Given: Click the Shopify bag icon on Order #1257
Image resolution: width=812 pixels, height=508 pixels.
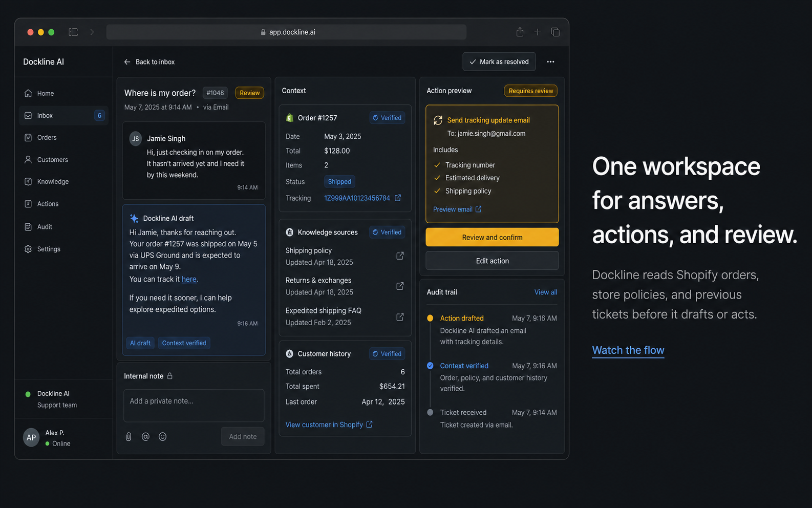Looking at the screenshot, I should coord(289,118).
